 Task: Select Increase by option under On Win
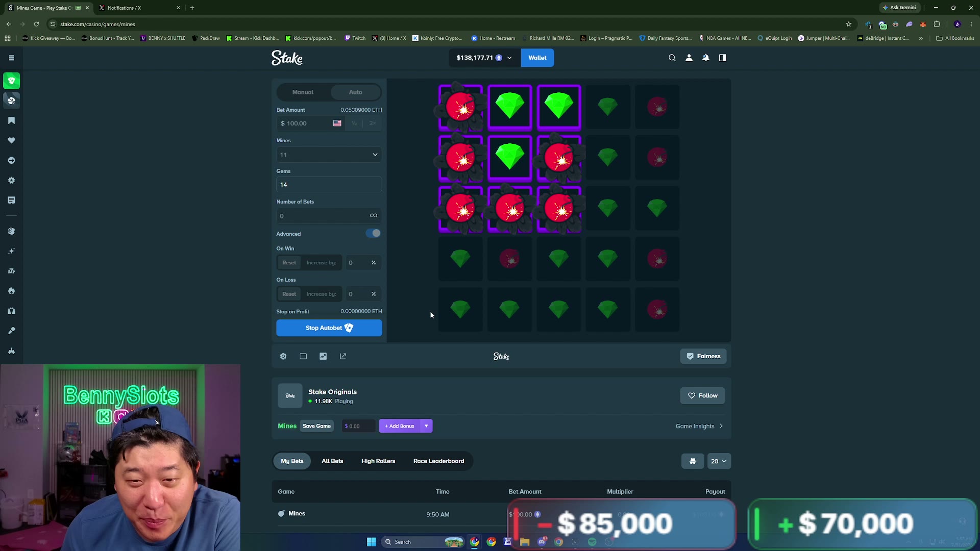[321, 263]
